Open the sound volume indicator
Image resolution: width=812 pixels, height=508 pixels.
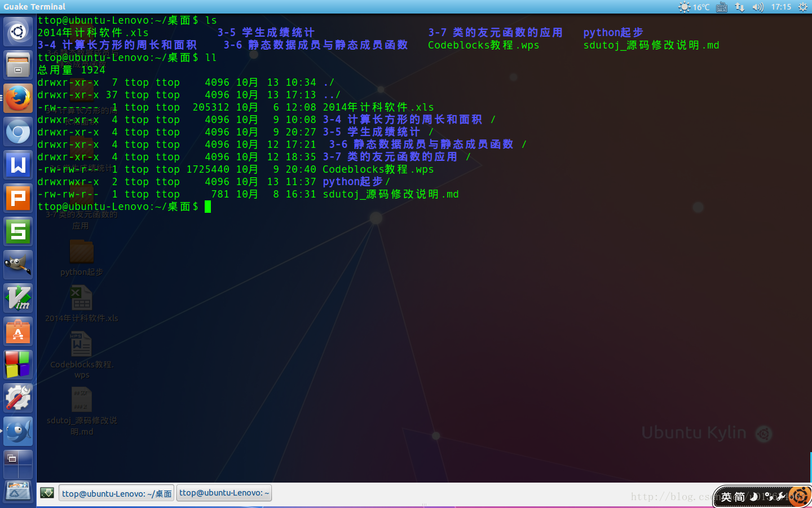[x=758, y=7]
